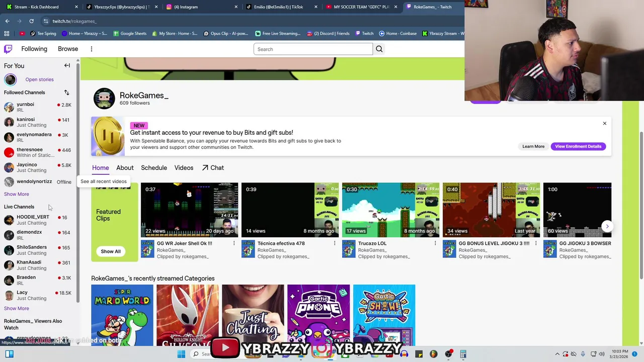
Task: Open the Just Chatting category
Action: point(253,315)
